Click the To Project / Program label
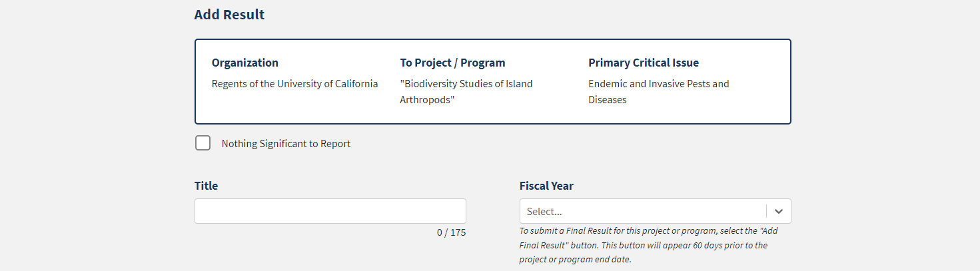The image size is (980, 271). click(452, 63)
